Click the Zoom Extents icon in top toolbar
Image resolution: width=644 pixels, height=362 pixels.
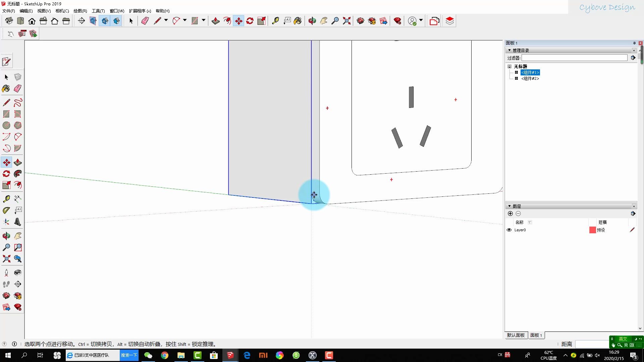point(346,21)
